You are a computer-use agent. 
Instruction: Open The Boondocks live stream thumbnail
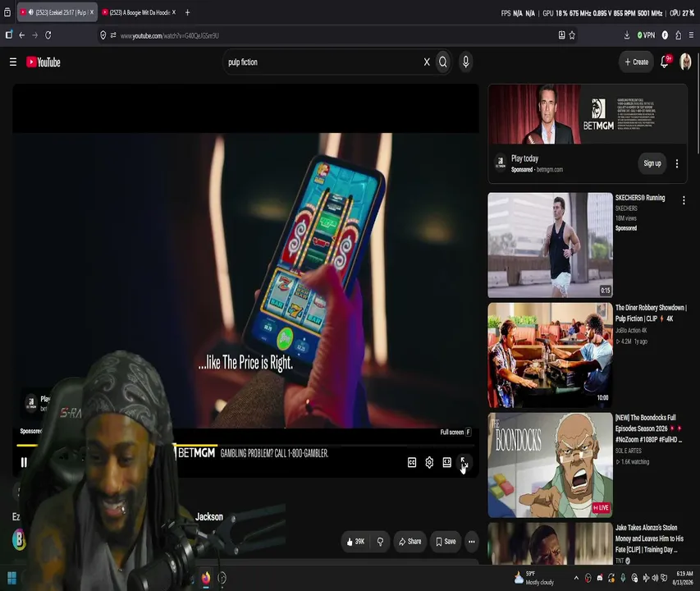tap(550, 465)
